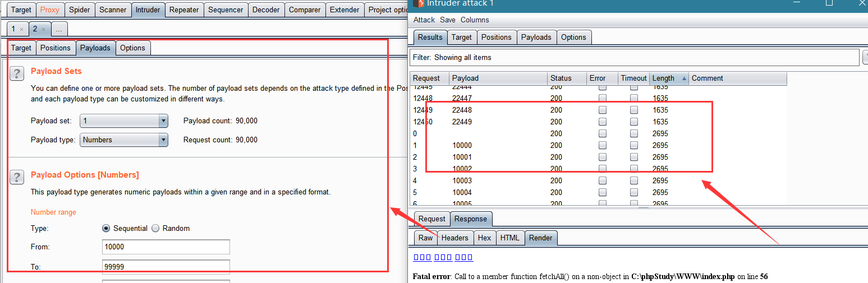Close Intruder attack tab number 2

click(43, 29)
